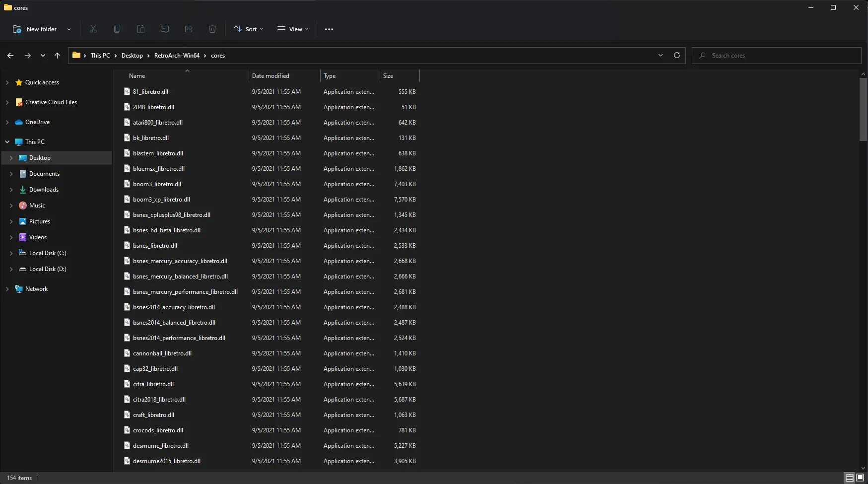Click the Cut scissors icon
The image size is (868, 484).
click(93, 29)
